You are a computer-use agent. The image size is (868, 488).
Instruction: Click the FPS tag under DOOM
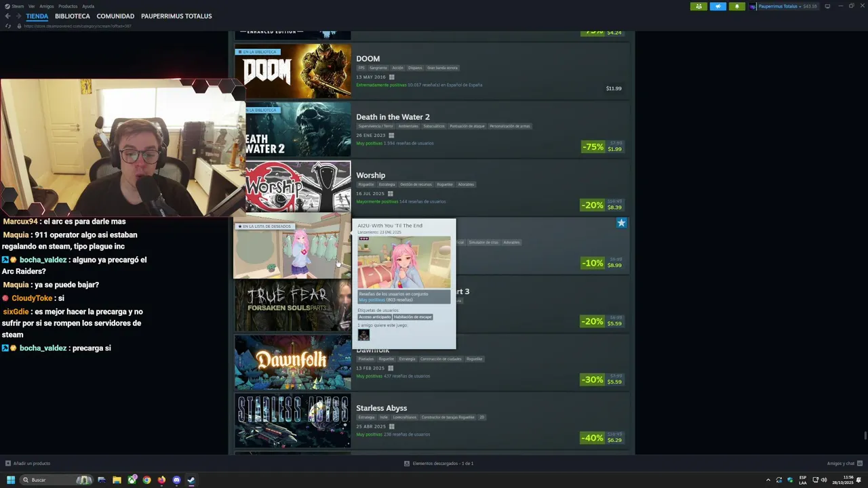[361, 68]
